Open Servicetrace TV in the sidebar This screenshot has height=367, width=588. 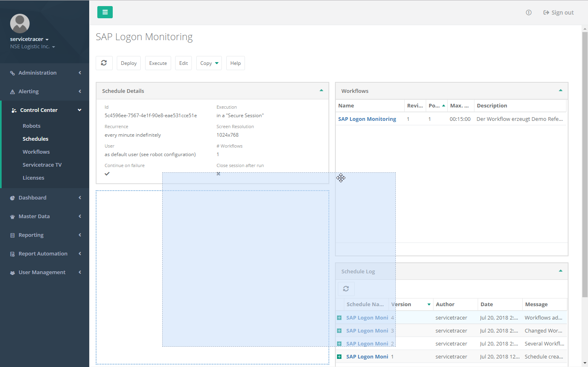pyautogui.click(x=42, y=165)
